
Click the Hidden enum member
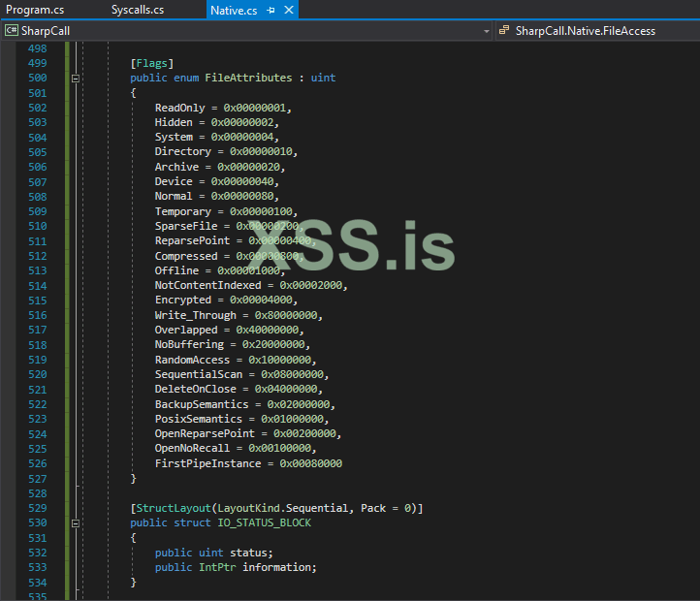pyautogui.click(x=174, y=122)
